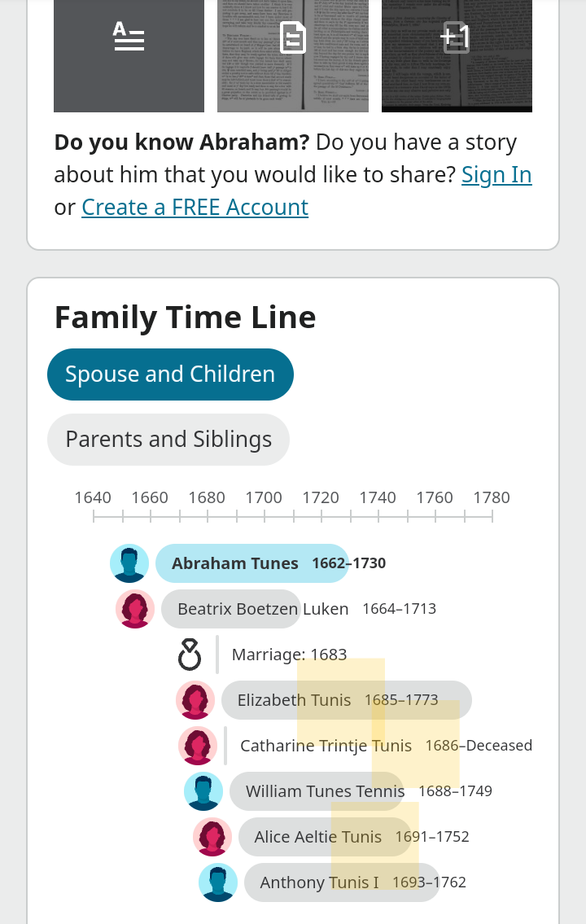This screenshot has height=924, width=586.
Task: Click the marriage ring icon
Action: coord(190,655)
